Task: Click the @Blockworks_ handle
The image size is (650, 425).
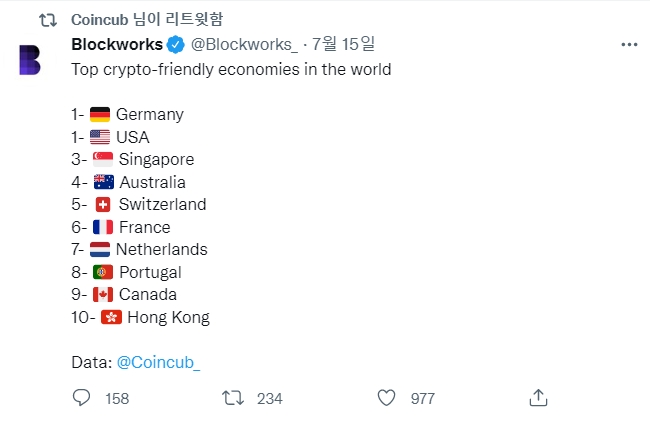Action: click(243, 45)
